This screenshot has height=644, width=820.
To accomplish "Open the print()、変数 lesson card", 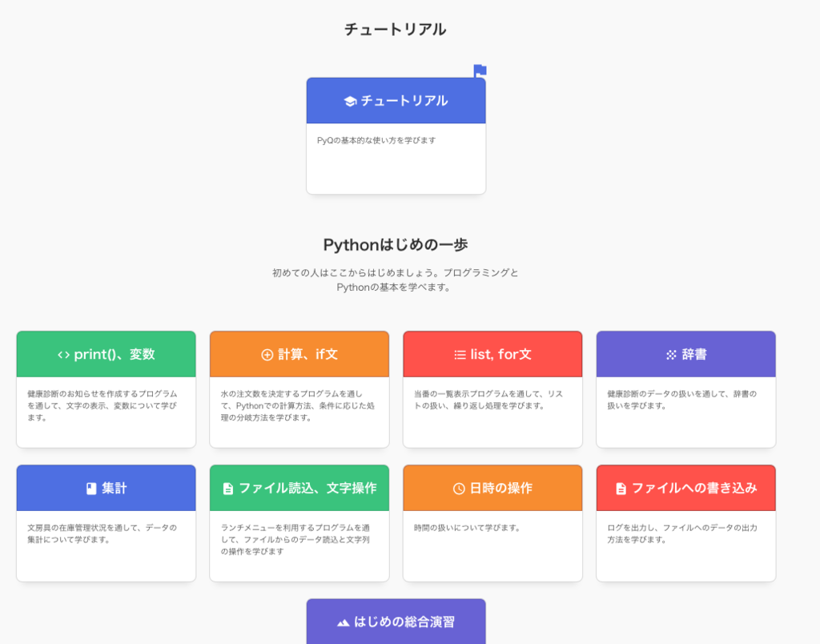I will 107,389.
